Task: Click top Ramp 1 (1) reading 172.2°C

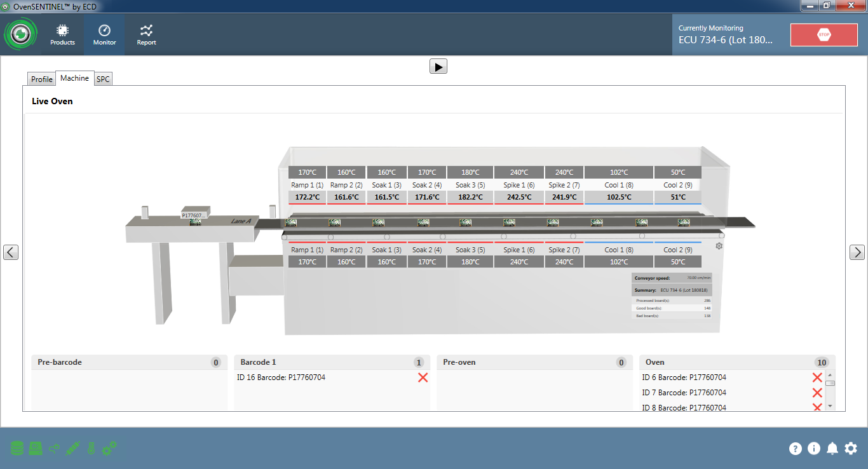Action: [308, 197]
